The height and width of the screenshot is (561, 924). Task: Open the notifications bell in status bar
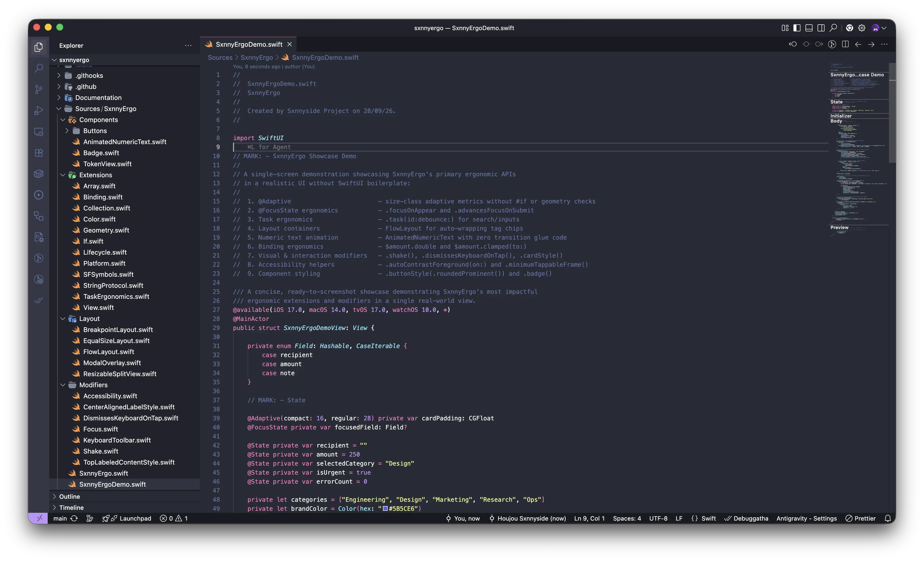888,518
